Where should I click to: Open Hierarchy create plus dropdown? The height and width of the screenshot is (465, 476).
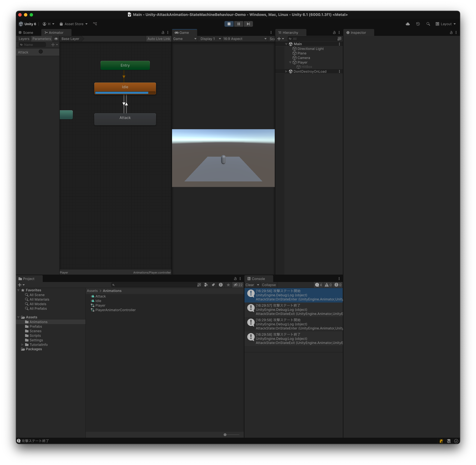[280, 39]
